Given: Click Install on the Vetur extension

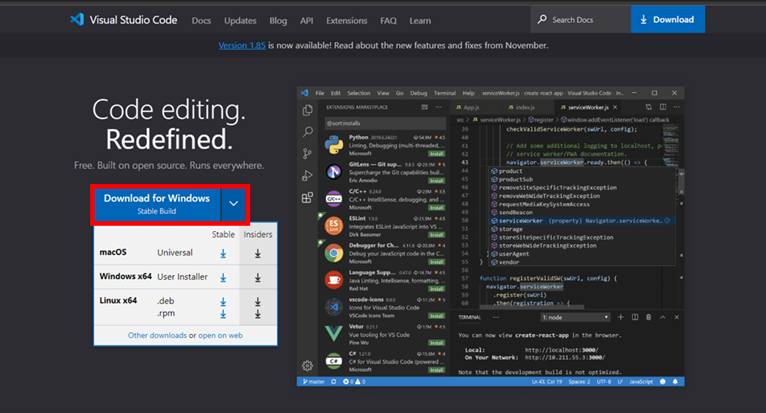Looking at the screenshot, I should 436,343.
